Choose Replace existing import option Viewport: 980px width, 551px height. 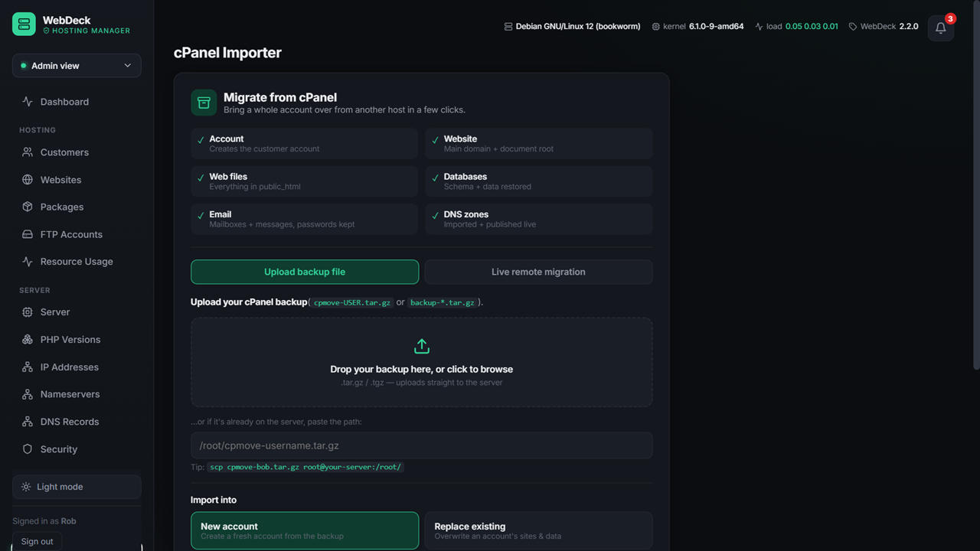538,530
